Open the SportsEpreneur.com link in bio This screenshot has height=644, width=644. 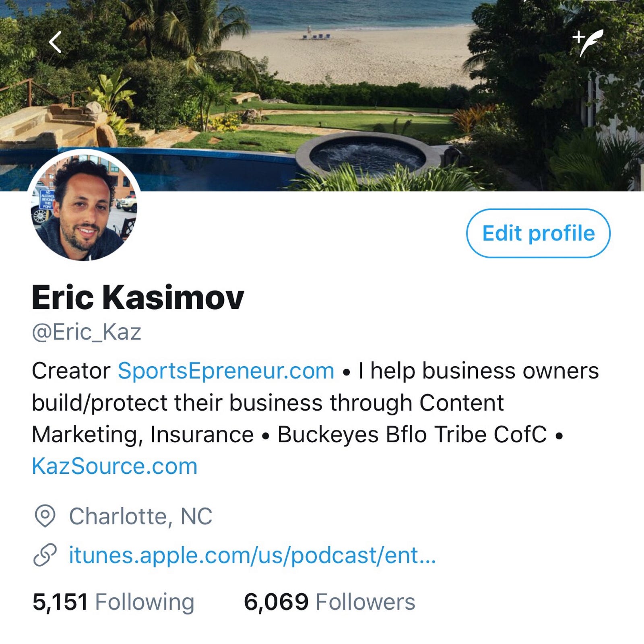(x=226, y=371)
